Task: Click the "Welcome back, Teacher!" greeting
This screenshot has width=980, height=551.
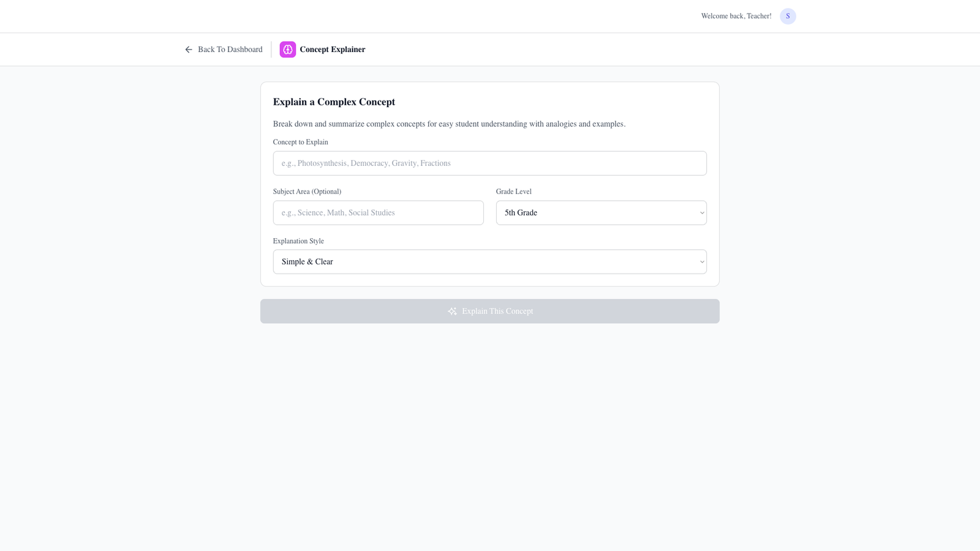Action: point(736,16)
